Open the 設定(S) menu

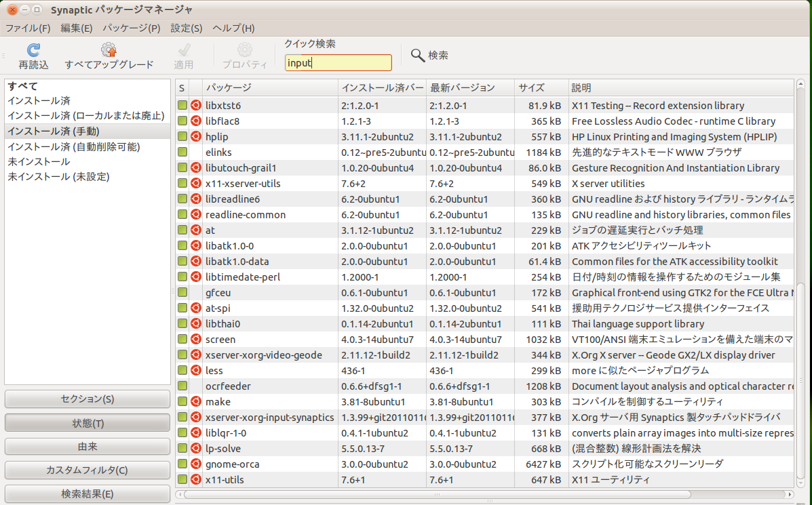click(187, 28)
